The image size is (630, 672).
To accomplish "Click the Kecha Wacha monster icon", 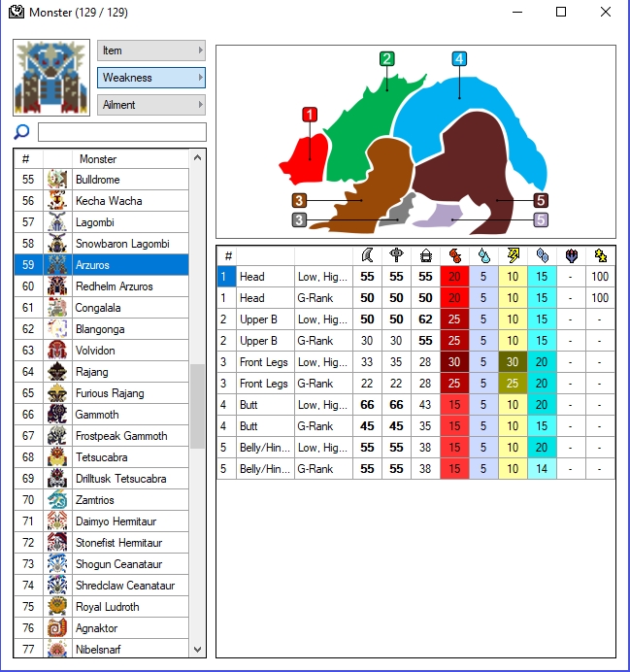I will click(57, 201).
